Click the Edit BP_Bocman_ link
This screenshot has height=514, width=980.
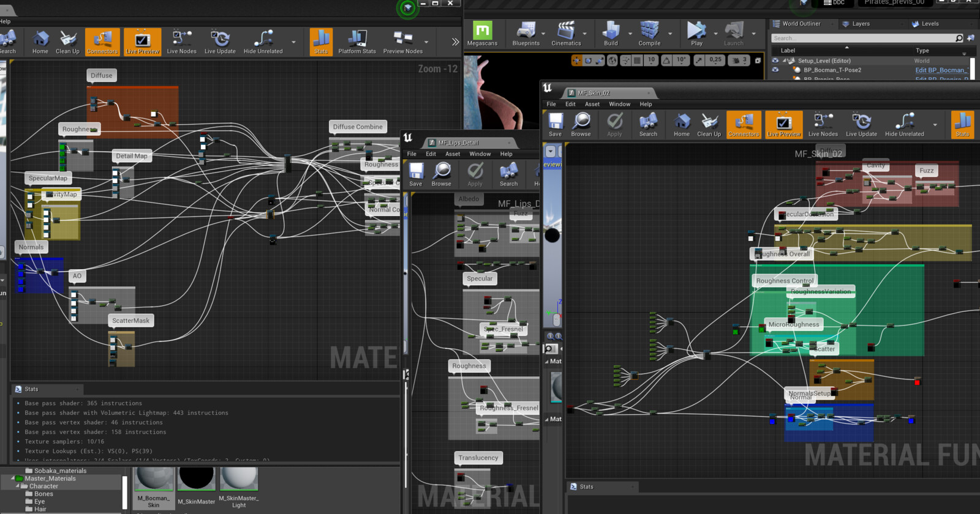pyautogui.click(x=941, y=70)
